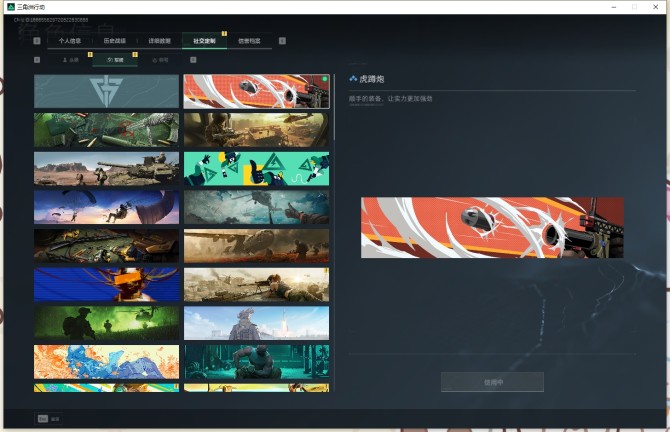Close the 三角洲行动 window
Viewport: 670px width, 432px height.
pos(655,7)
